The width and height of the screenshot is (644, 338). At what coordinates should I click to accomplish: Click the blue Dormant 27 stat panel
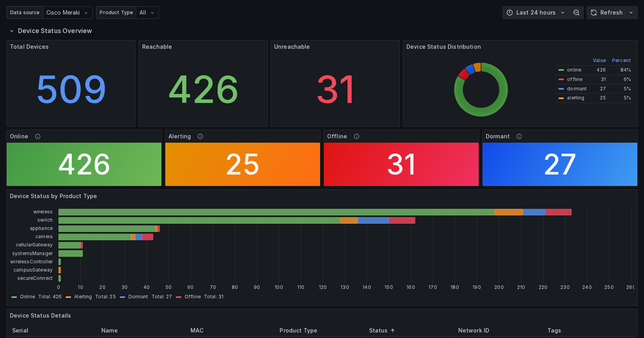click(x=560, y=164)
